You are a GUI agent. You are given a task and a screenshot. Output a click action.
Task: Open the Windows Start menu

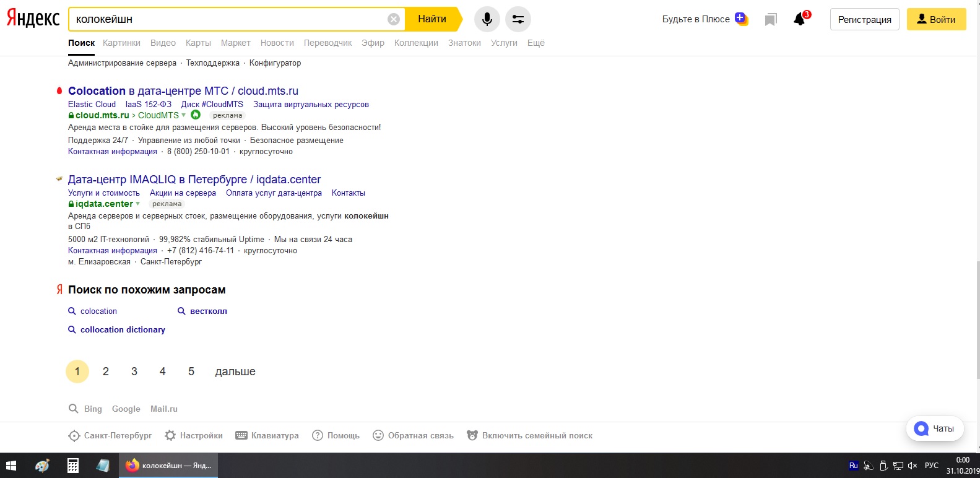point(11,466)
